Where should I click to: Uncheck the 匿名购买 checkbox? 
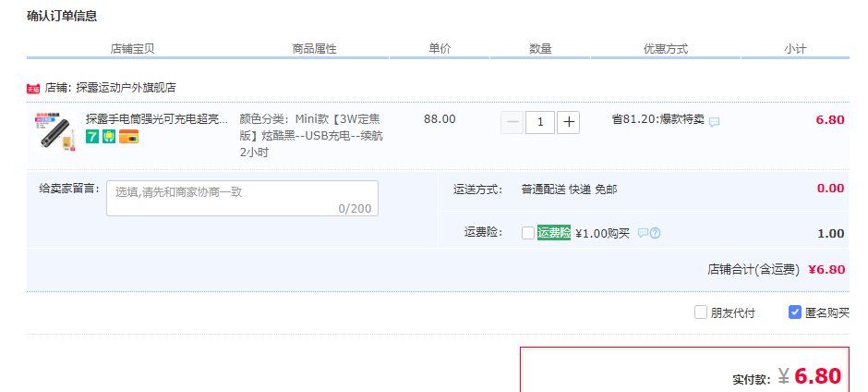pyautogui.click(x=795, y=312)
